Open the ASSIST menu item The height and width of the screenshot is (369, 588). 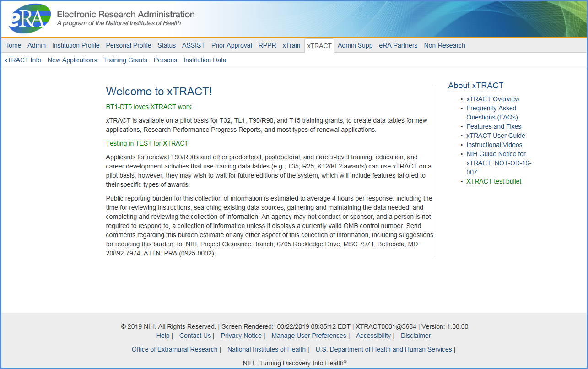(x=194, y=45)
